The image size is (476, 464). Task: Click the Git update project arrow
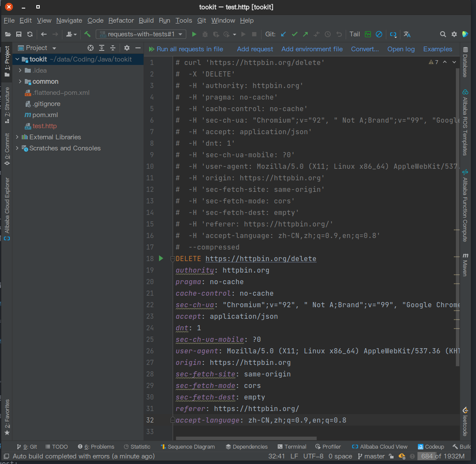[x=283, y=34]
